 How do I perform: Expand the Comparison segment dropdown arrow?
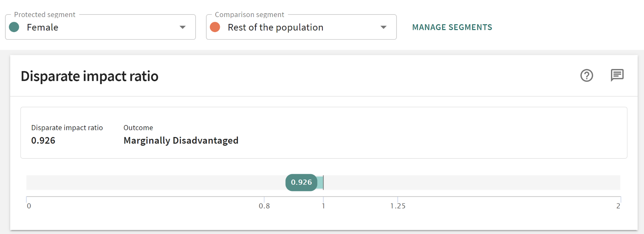coord(383,27)
